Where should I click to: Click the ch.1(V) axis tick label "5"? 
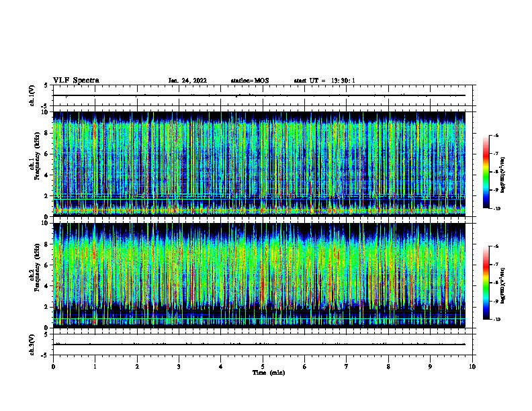click(46, 85)
